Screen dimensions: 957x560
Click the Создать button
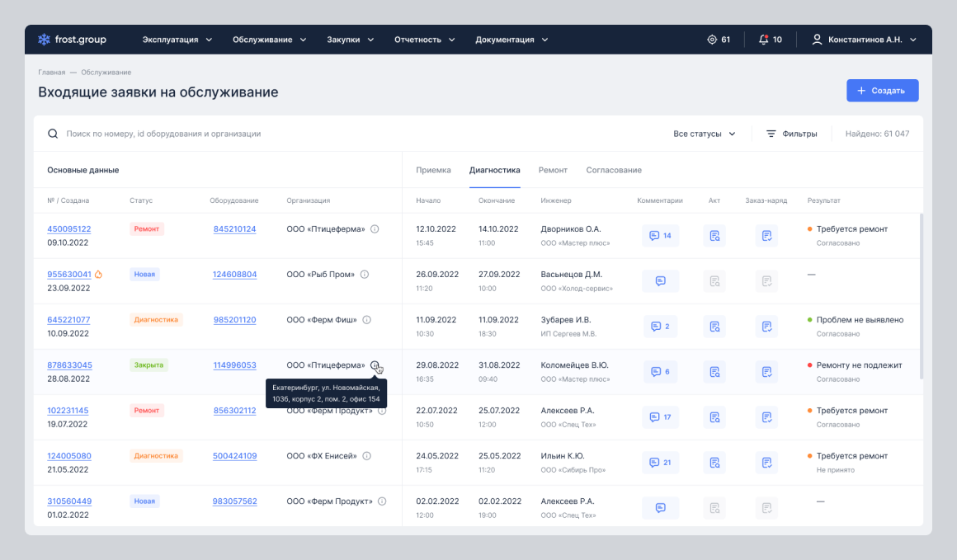coord(882,90)
